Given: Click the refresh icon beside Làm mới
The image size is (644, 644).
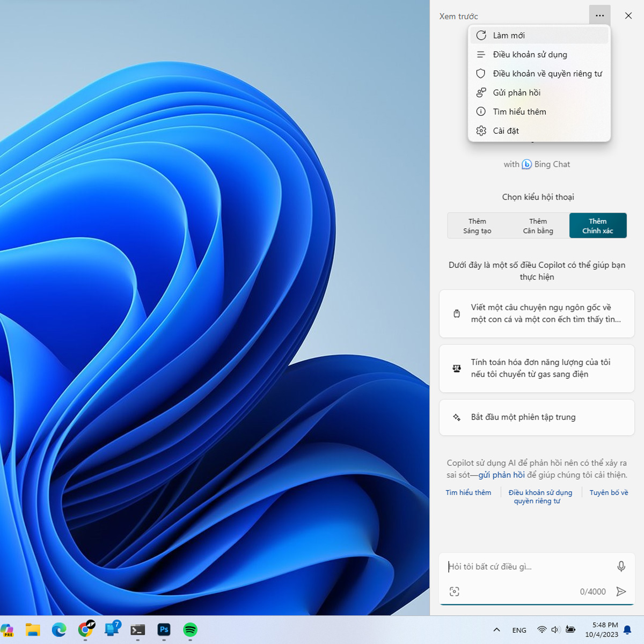Looking at the screenshot, I should tap(481, 35).
